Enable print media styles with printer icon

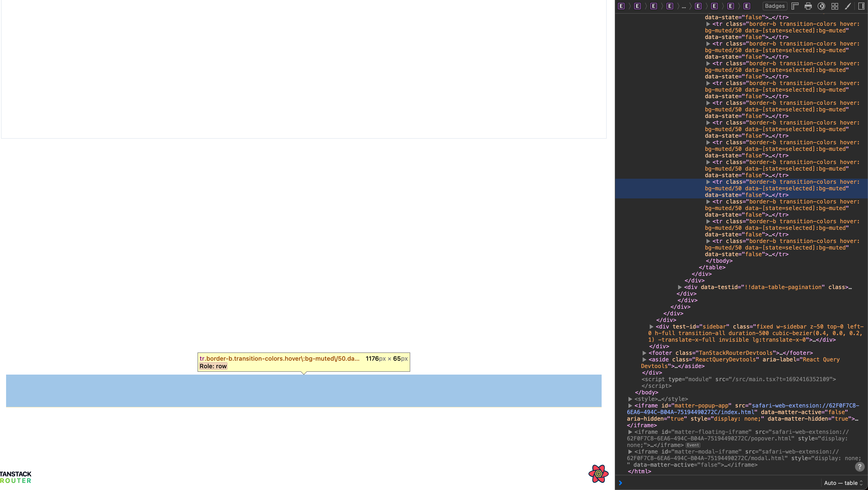[808, 6]
